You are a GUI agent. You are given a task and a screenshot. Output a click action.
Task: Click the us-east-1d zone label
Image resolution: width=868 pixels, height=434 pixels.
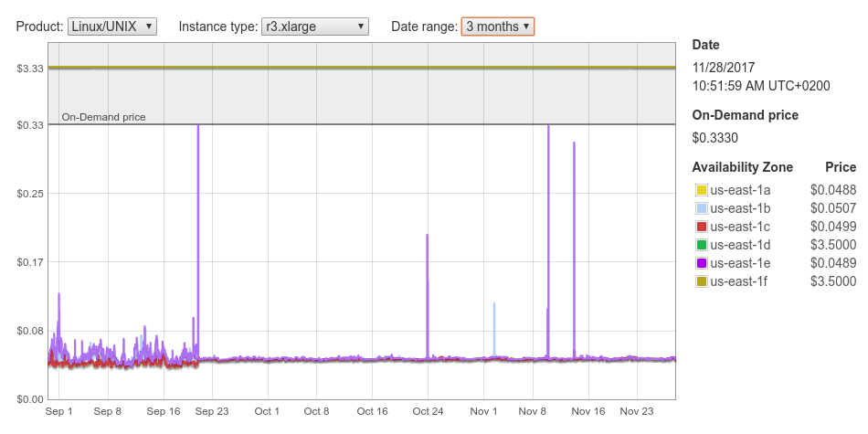pyautogui.click(x=740, y=245)
